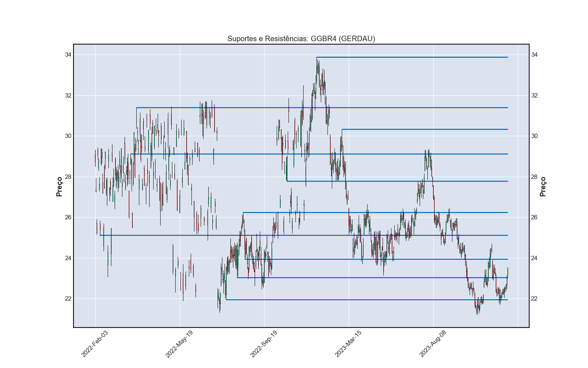
Task: Click the blue level line near 27.8
Action: click(x=397, y=181)
